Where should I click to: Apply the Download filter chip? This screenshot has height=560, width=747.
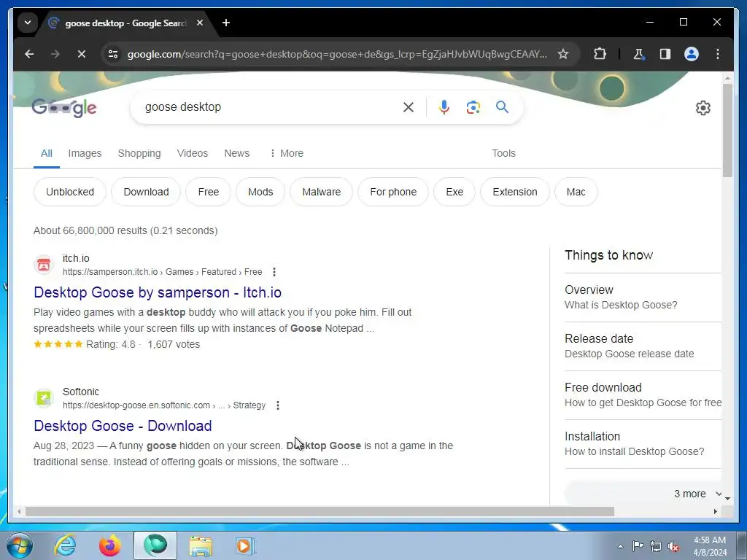[146, 192]
